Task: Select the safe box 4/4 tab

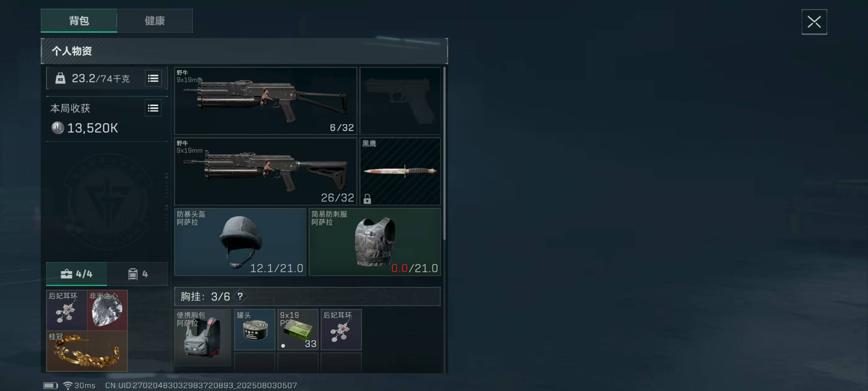Action: [x=77, y=274]
